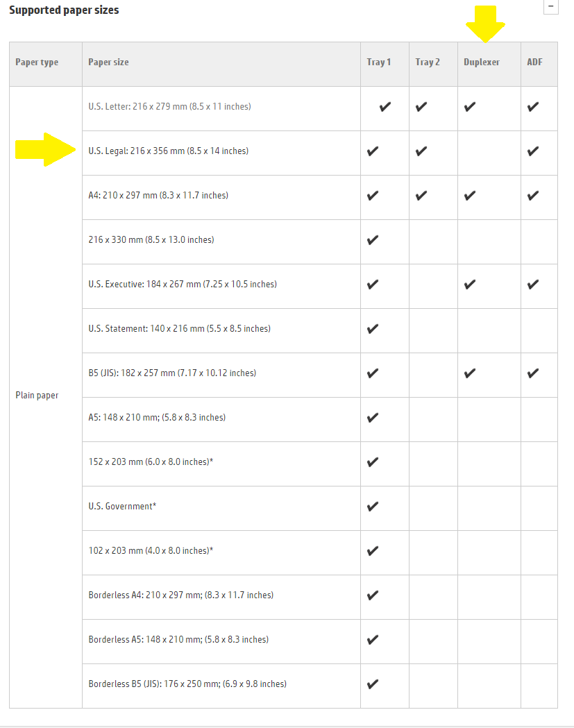Click the Tray 1 checkmark for U.S. Letter

385,107
